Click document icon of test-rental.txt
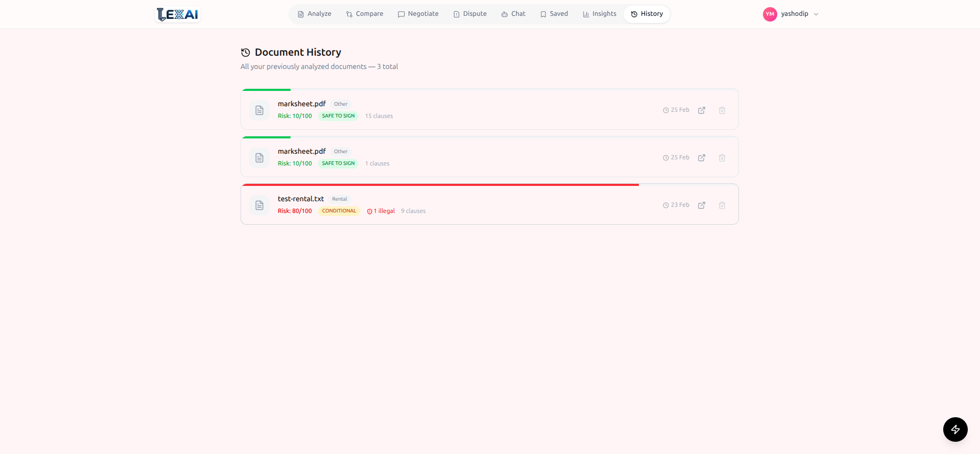 [259, 205]
